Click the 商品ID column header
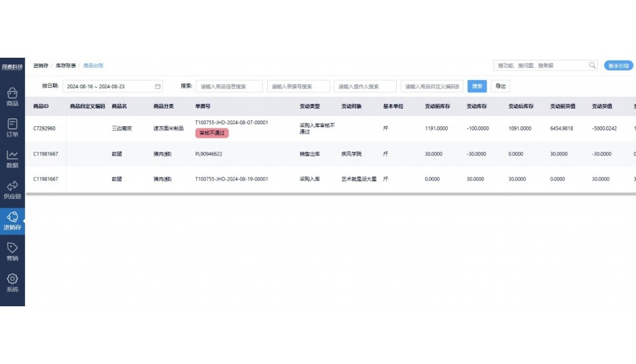636x364 pixels. [x=41, y=106]
